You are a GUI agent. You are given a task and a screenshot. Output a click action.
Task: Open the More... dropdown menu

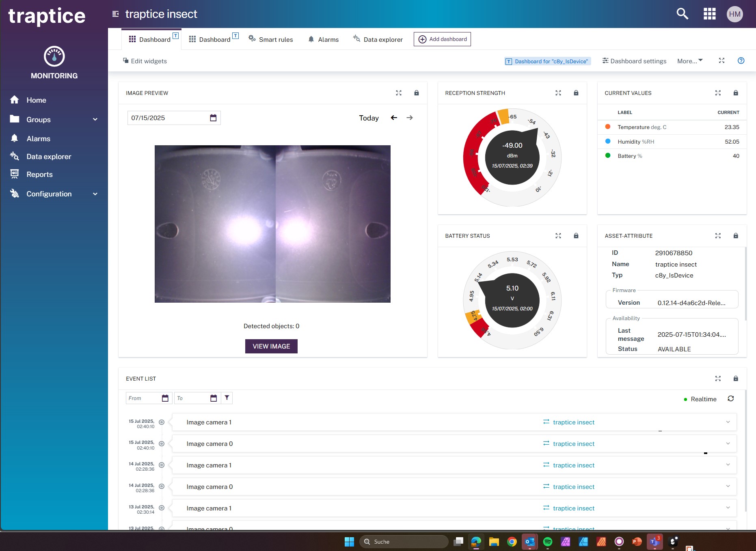[689, 61]
